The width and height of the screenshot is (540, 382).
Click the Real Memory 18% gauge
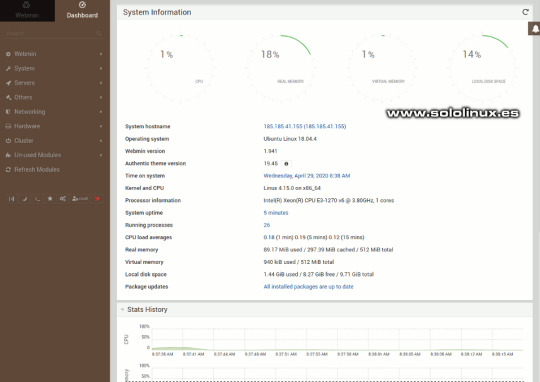click(x=280, y=68)
